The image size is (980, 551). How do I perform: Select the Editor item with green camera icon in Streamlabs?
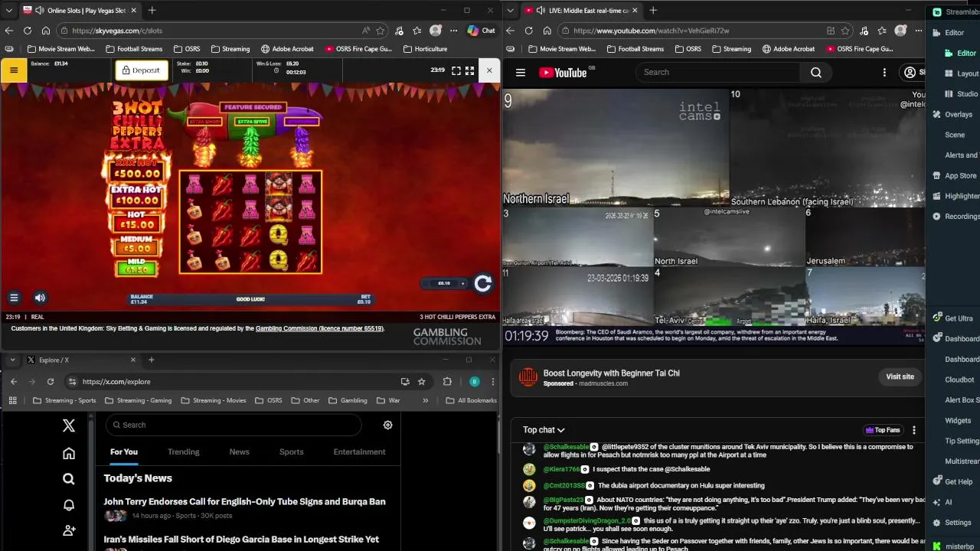click(x=959, y=54)
